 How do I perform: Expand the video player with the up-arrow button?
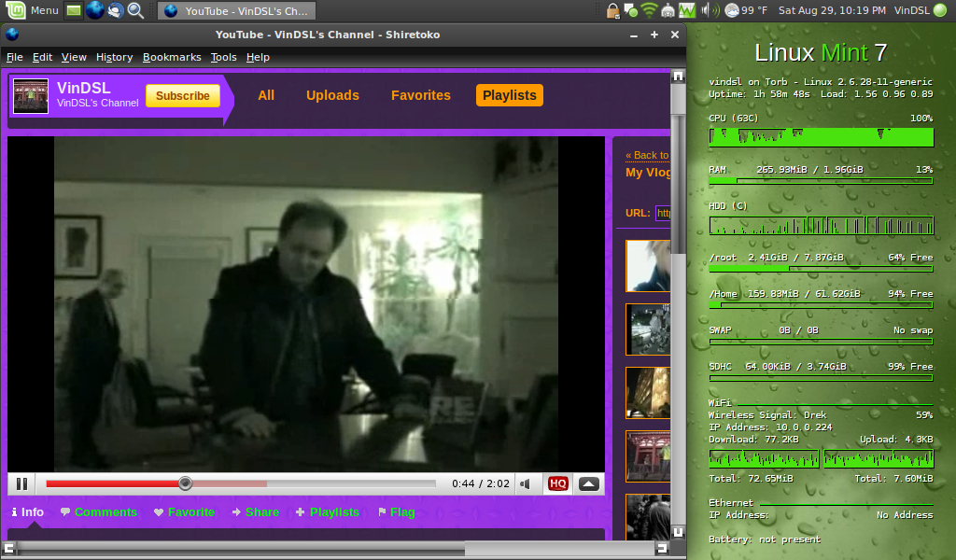[588, 483]
